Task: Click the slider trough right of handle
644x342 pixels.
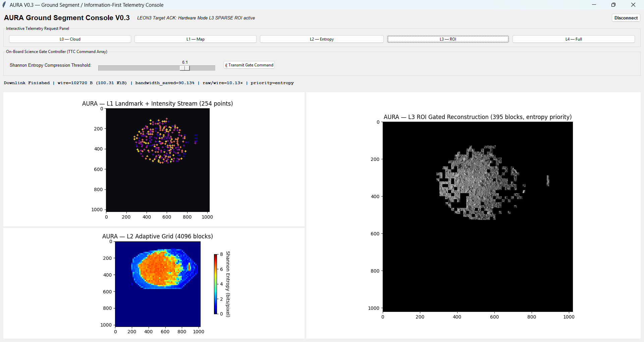Action: point(203,68)
